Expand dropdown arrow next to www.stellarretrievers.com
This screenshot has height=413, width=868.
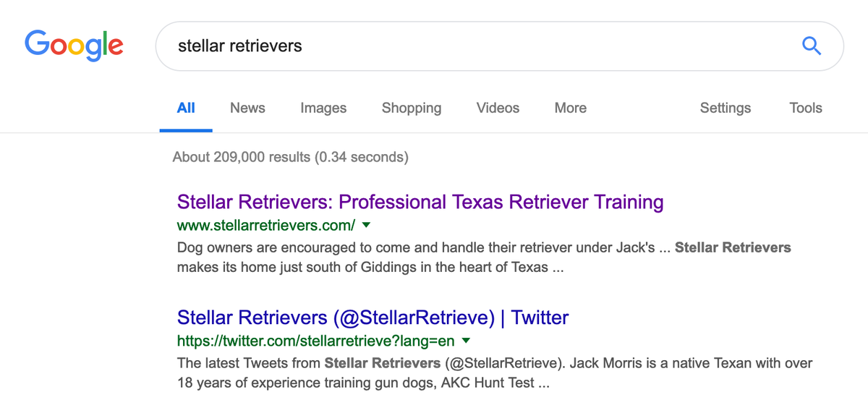pos(366,224)
